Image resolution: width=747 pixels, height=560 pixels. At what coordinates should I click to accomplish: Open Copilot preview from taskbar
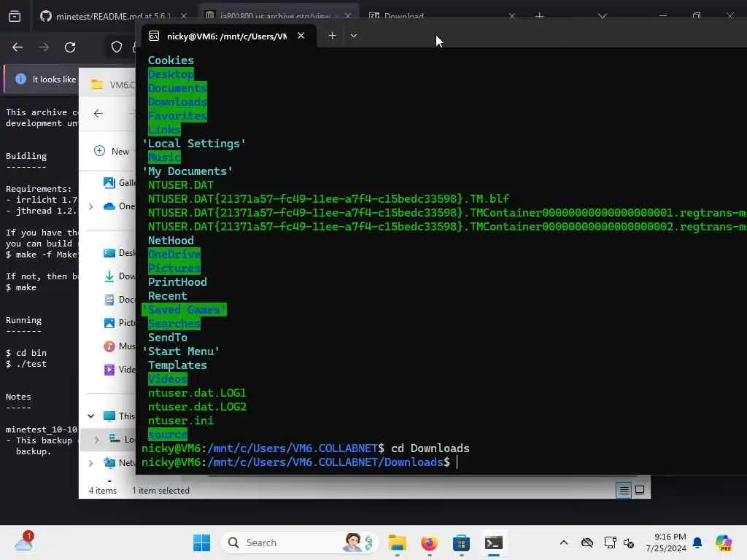click(724, 542)
